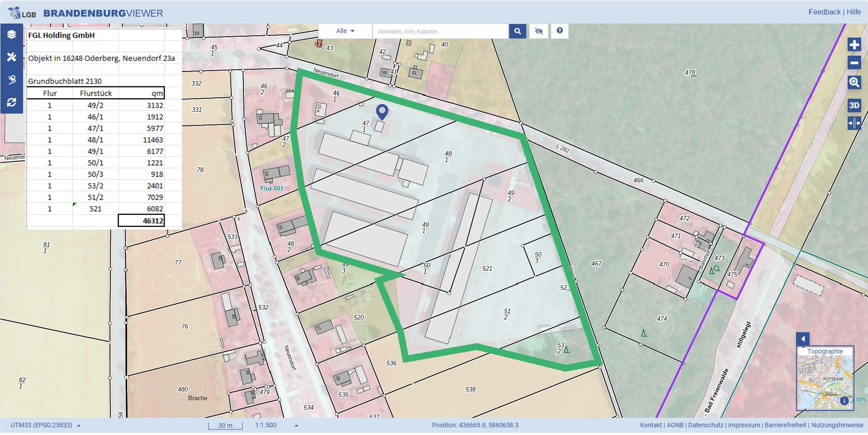Click parcel 478 on the map

[690, 72]
